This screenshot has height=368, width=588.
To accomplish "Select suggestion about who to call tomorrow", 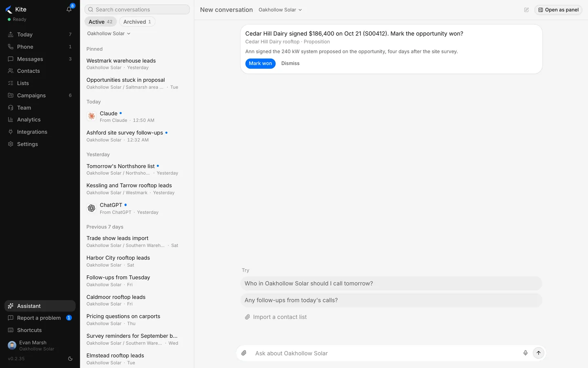I will (x=391, y=283).
